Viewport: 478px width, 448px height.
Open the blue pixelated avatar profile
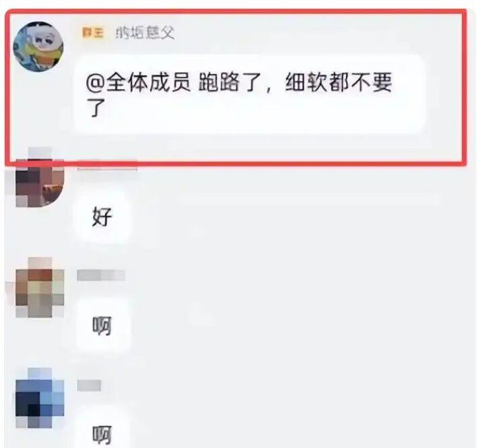click(x=40, y=397)
